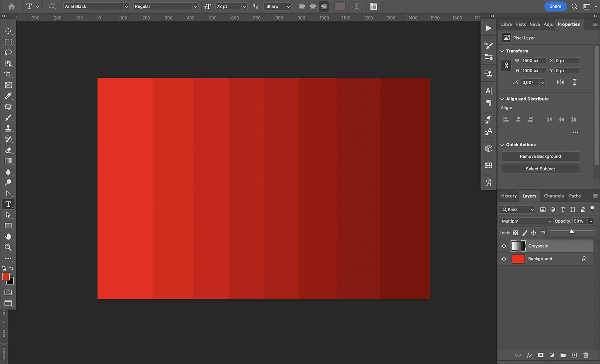Unlock the Background layer
600x364 pixels.
point(584,259)
